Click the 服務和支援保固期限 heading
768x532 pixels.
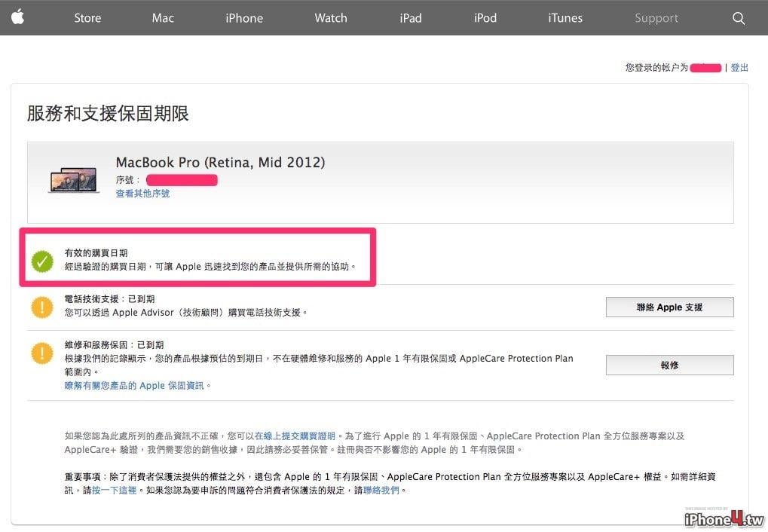coord(108,113)
